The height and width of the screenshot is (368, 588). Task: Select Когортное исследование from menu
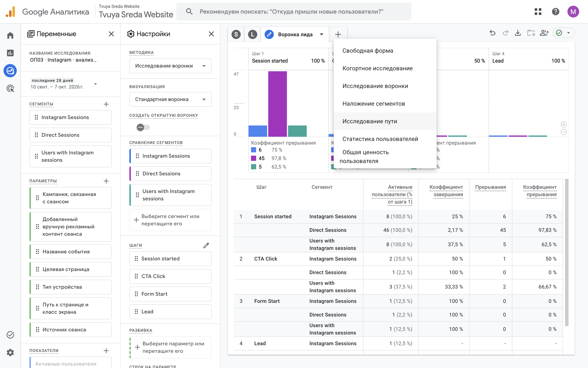[x=385, y=68]
